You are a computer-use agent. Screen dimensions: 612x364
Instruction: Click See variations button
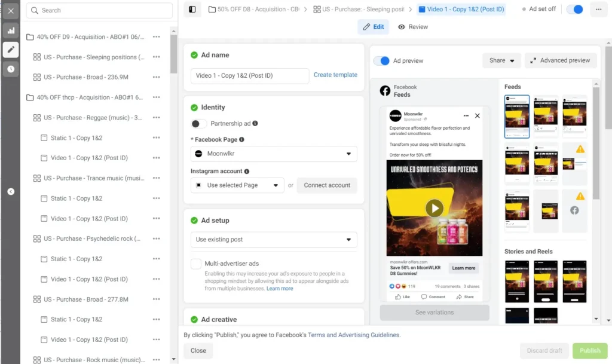point(434,313)
